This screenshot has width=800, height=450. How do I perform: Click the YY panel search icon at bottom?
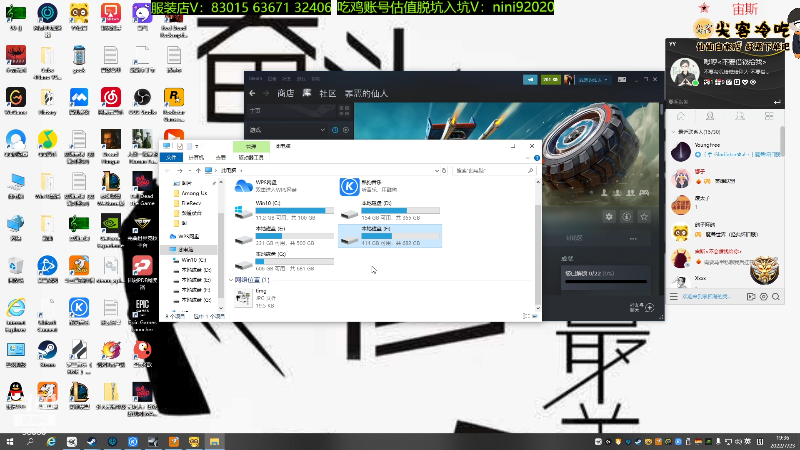click(x=776, y=297)
